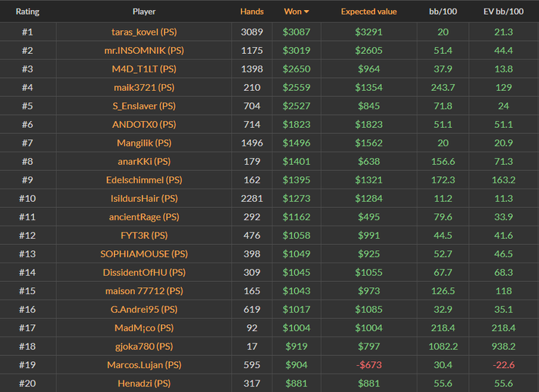Viewport: 539px width, 392px height.
Task: View DissidentOfHU (PS) player profile
Action: click(143, 272)
